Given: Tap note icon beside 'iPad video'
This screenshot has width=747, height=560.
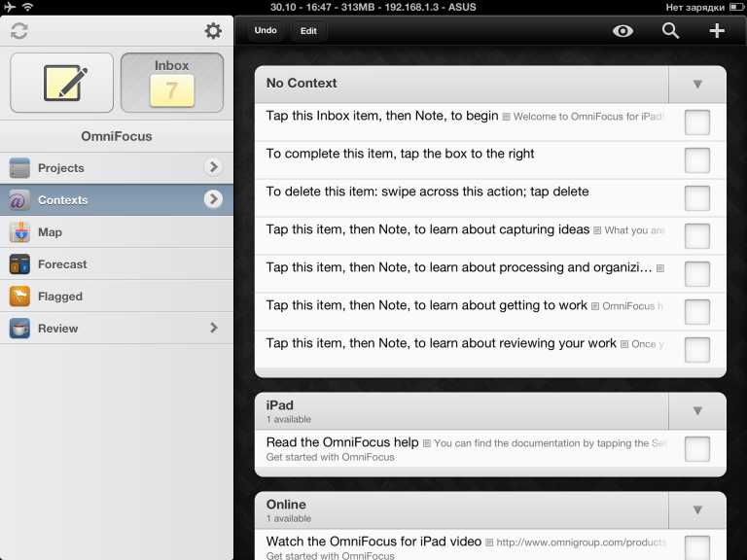Looking at the screenshot, I should [x=489, y=542].
